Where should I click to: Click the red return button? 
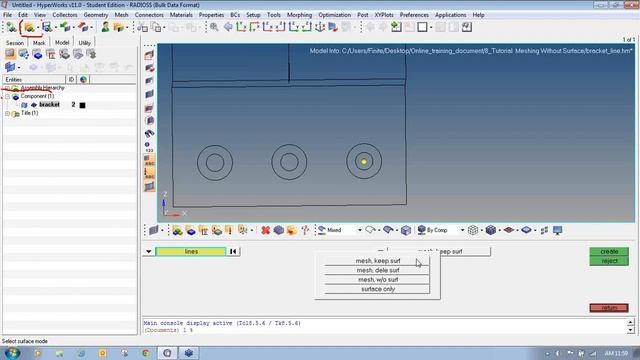pos(609,308)
